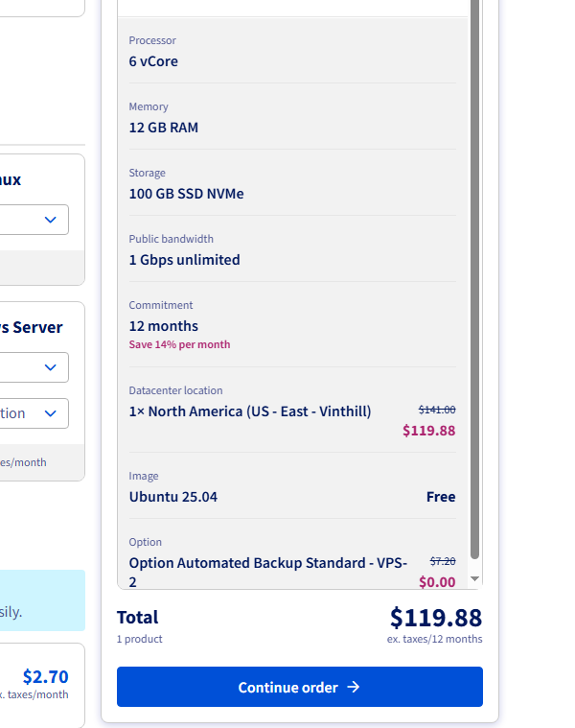This screenshot has height=728, width=575.
Task: Click the large Total $119.88 amount
Action: [436, 618]
